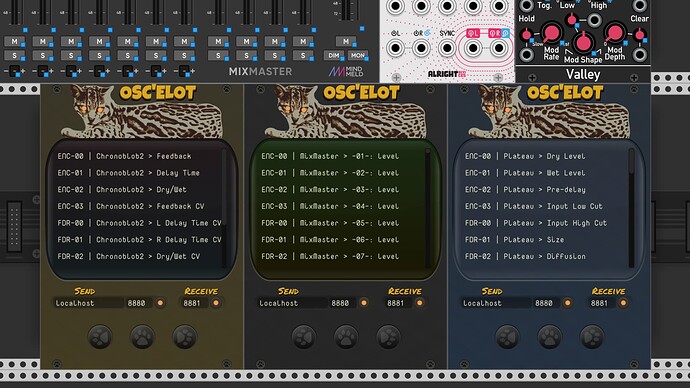690x388 pixels.
Task: Click the pink R output jack on Alright module
Action: pos(499,48)
